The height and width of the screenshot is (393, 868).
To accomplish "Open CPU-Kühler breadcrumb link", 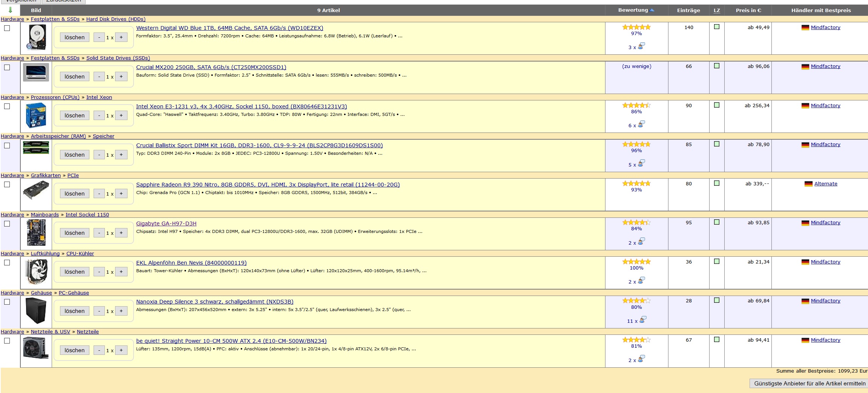I will coord(80,253).
